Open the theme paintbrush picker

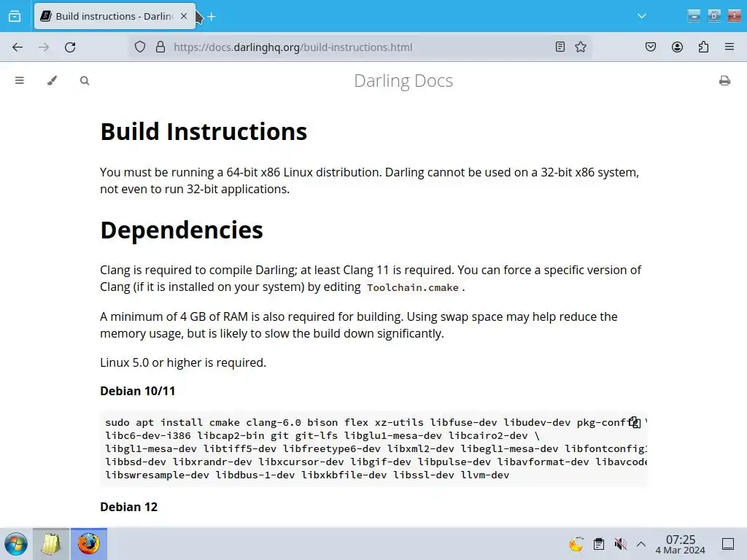tap(52, 80)
